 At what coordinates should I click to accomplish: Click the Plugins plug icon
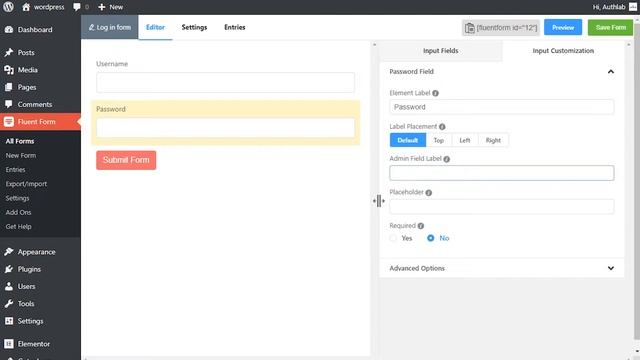point(9,269)
